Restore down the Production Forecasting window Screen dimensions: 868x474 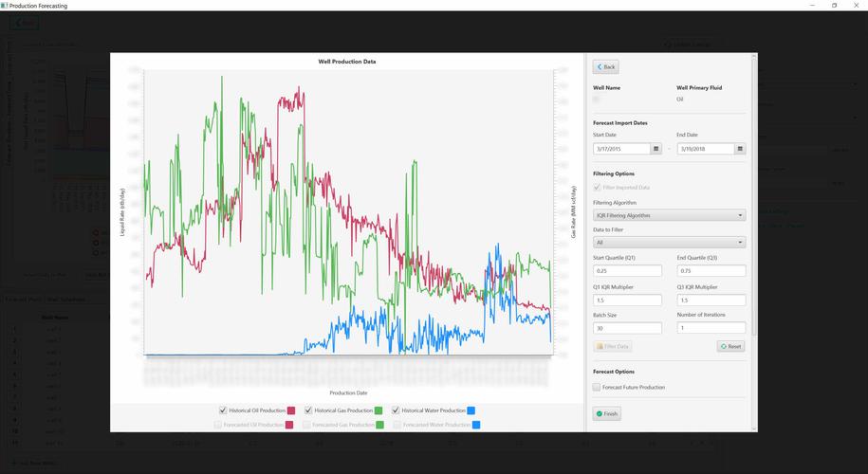[x=834, y=5]
